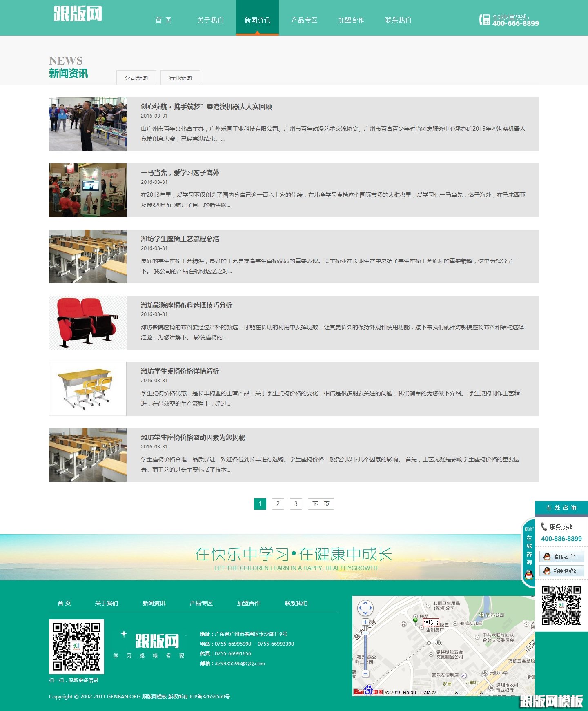Open the 潍坊影院座椅布料选择技巧分析 article
Viewport: 588px width, 711px height.
pos(186,305)
